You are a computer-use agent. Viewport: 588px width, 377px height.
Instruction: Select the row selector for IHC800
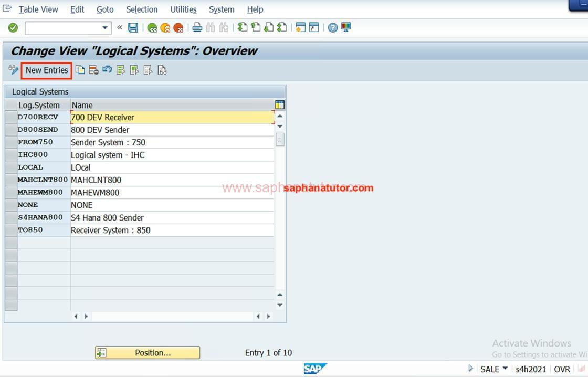coord(11,155)
